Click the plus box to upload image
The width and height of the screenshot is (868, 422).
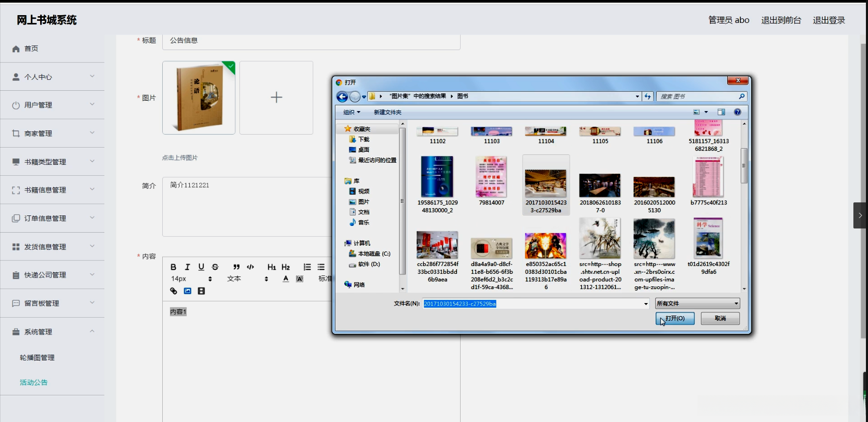(276, 98)
